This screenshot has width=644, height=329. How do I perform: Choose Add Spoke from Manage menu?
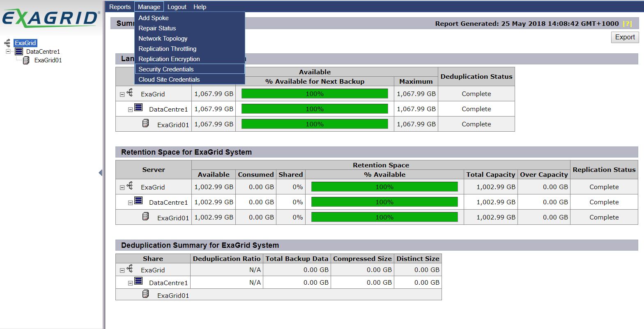(x=190, y=18)
